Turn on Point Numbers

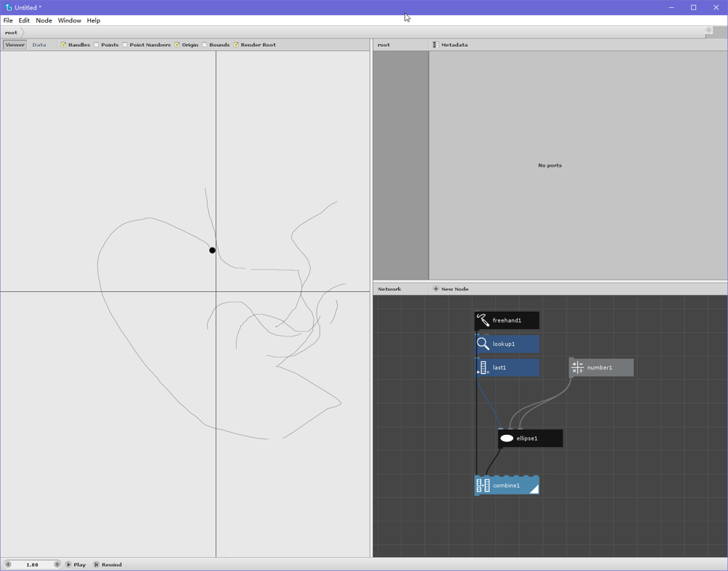tap(125, 44)
